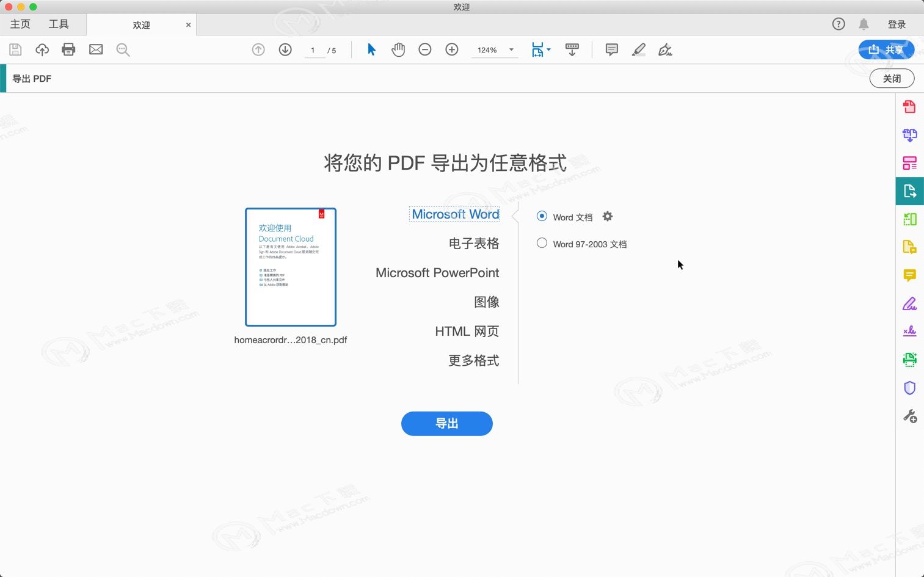Expand the fit page width dropdown
This screenshot has width=924, height=577.
pyautogui.click(x=548, y=49)
